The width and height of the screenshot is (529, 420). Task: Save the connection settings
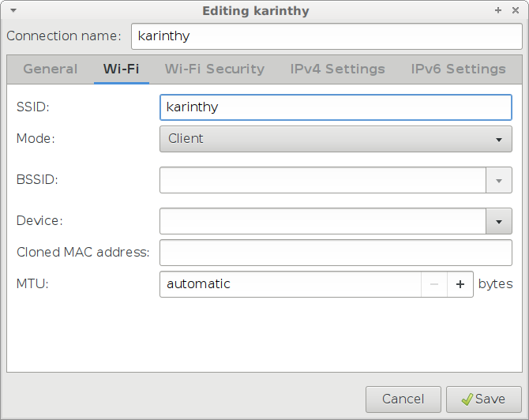pyautogui.click(x=483, y=399)
